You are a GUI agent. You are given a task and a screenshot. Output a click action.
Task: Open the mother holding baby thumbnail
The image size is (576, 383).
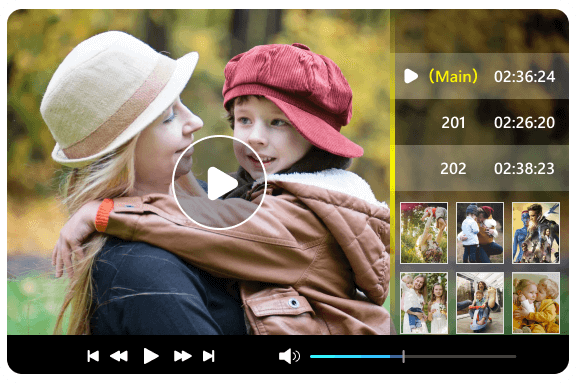[424, 303]
